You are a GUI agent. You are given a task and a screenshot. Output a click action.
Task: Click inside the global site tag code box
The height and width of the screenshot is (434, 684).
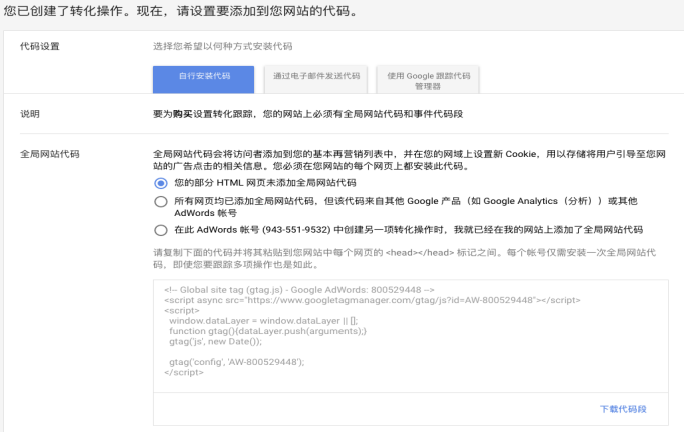pyautogui.click(x=410, y=336)
